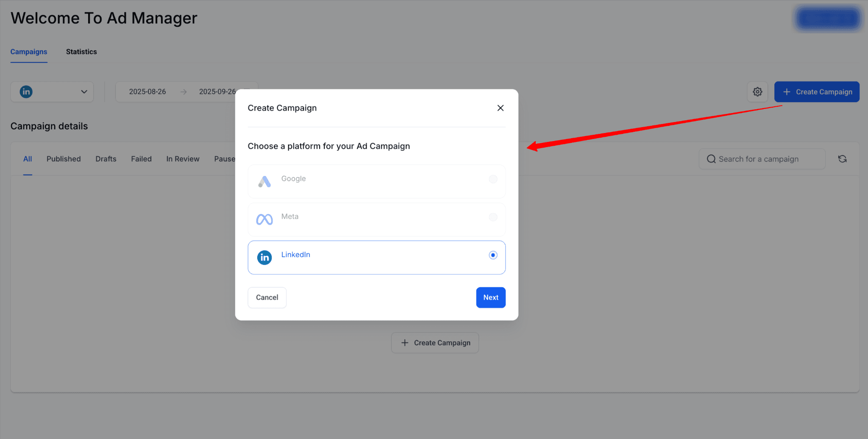This screenshot has width=868, height=439.
Task: Click the outlined Create Campaign button
Action: [x=435, y=343]
